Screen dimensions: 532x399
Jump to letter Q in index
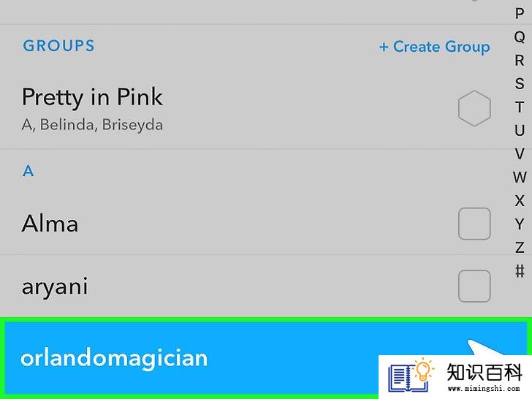(519, 37)
